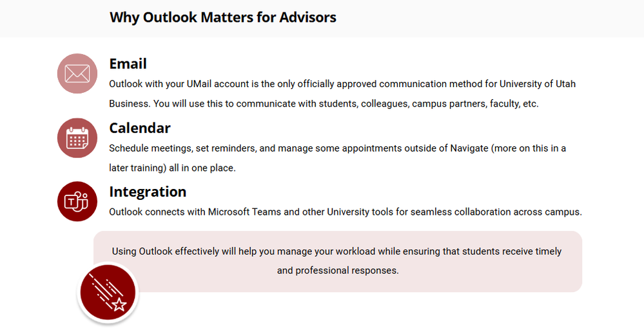Image resolution: width=644 pixels, height=336 pixels.
Task: Click the word UMail in Email description
Action: [199, 84]
